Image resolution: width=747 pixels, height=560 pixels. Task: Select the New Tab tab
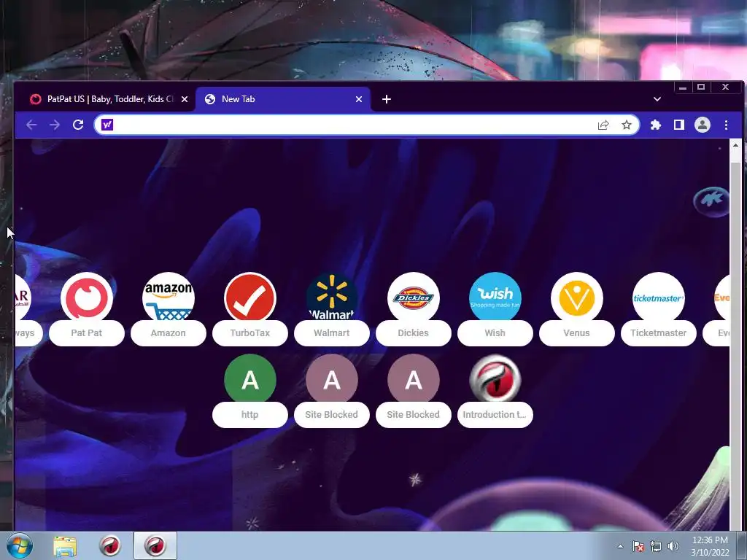[283, 99]
